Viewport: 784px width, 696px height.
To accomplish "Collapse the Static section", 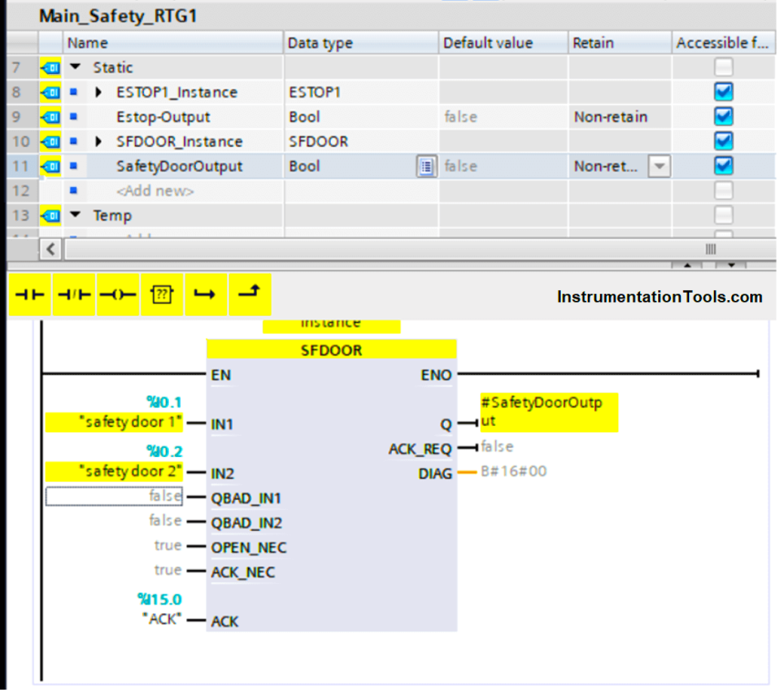I will 75,68.
